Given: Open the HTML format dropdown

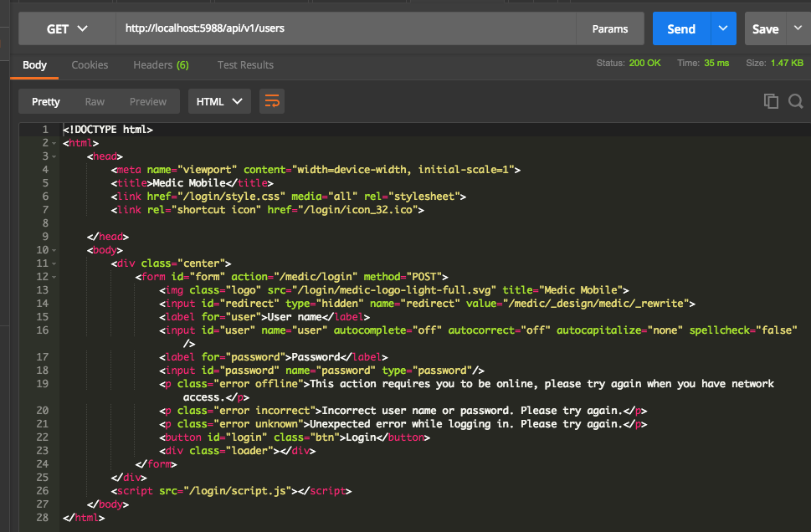Looking at the screenshot, I should (218, 100).
